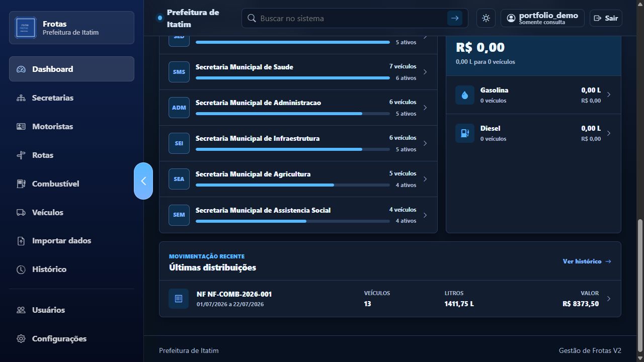This screenshot has width=644, height=362.
Task: Click the Gasolina droplet icon
Action: coord(465,95)
